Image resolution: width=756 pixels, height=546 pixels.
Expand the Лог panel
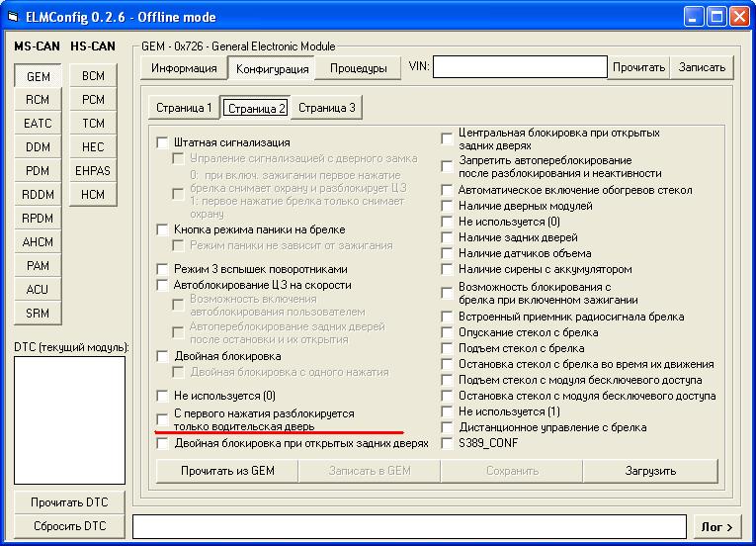pos(716,526)
